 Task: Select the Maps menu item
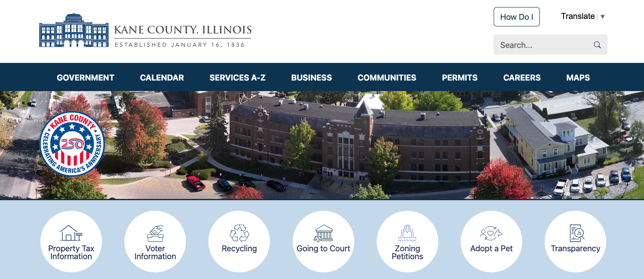point(578,77)
